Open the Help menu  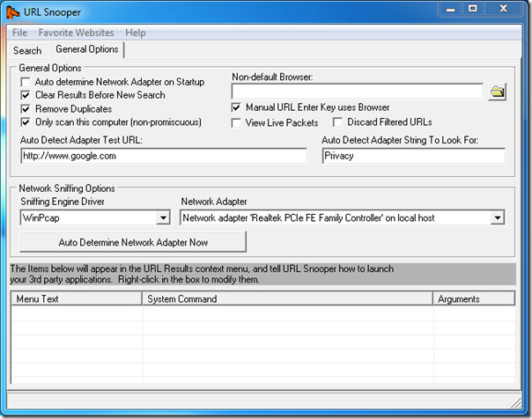pos(136,33)
